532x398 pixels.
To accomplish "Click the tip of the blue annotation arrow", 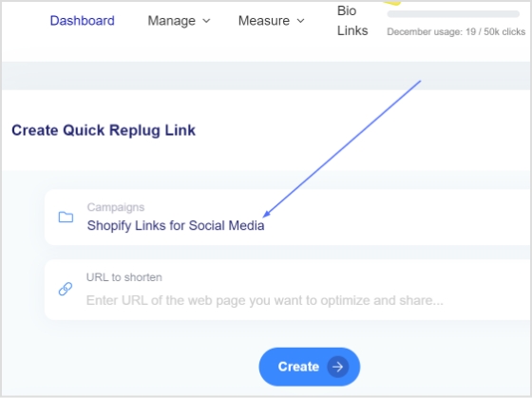I will tap(266, 215).
